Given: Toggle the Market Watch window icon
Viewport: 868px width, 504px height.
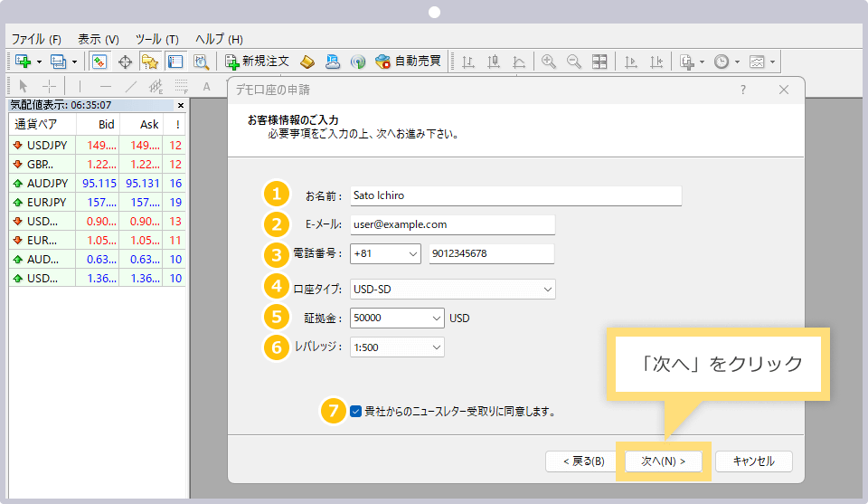Looking at the screenshot, I should coord(99,62).
